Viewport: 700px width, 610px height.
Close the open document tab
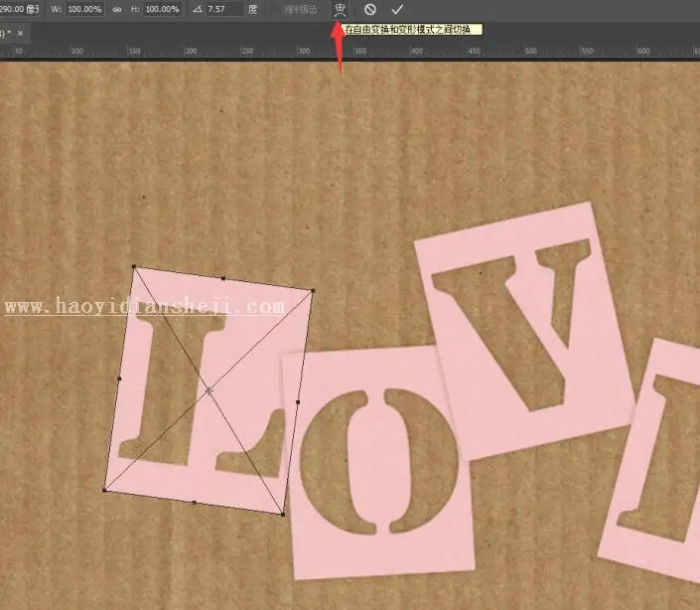point(20,33)
